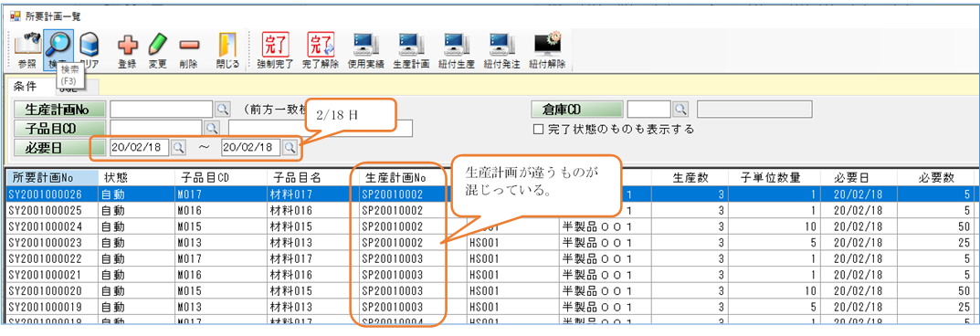Clear the conditions using the クリア icon
This screenshot has height=336, width=980.
click(x=90, y=49)
